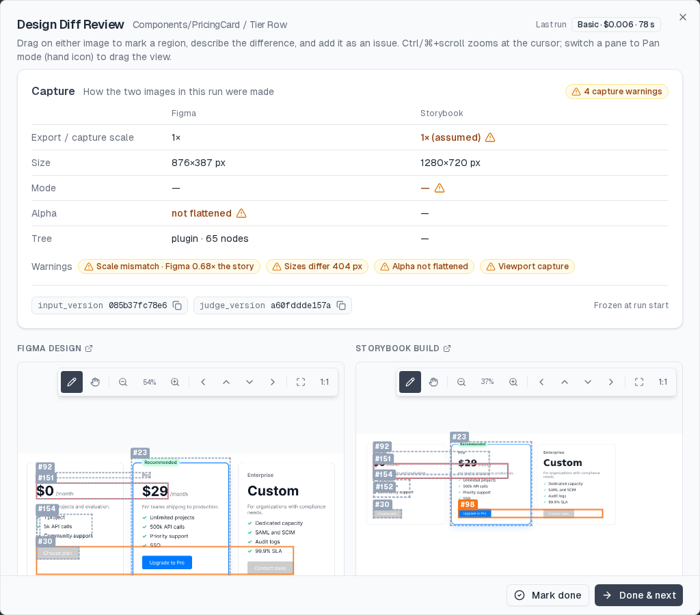Close the Design Diff Review dialog
This screenshot has height=615, width=700.
[683, 17]
